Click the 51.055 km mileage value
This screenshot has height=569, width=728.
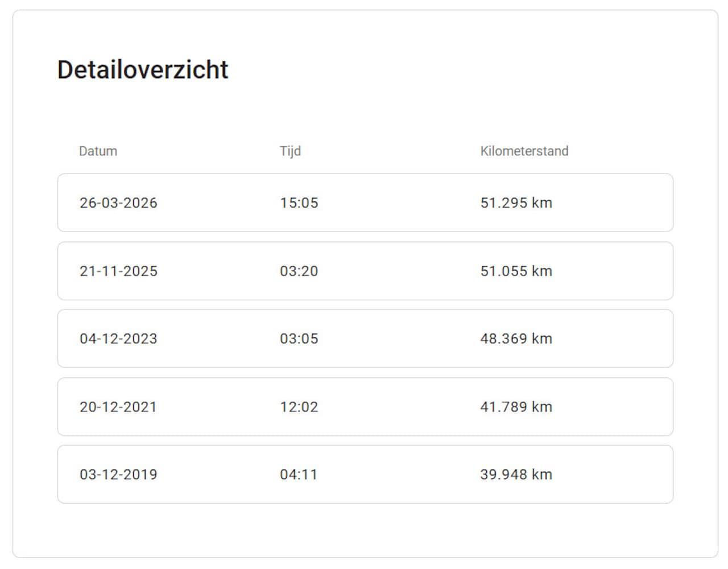[x=516, y=271]
